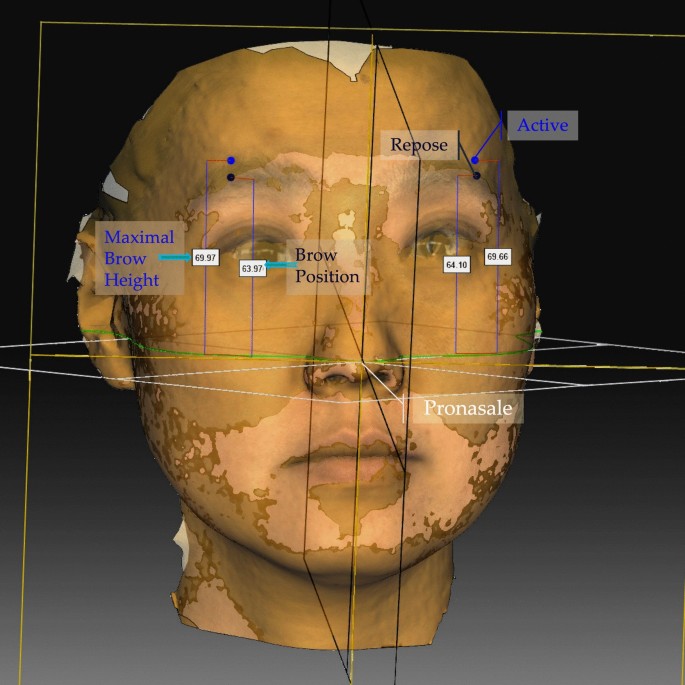Click the 63.97 measurement value box
The height and width of the screenshot is (685, 685).
pyautogui.click(x=253, y=268)
